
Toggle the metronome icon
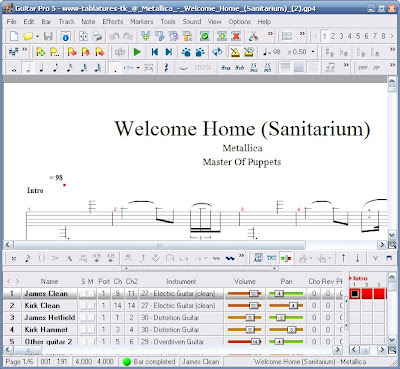coord(235,52)
